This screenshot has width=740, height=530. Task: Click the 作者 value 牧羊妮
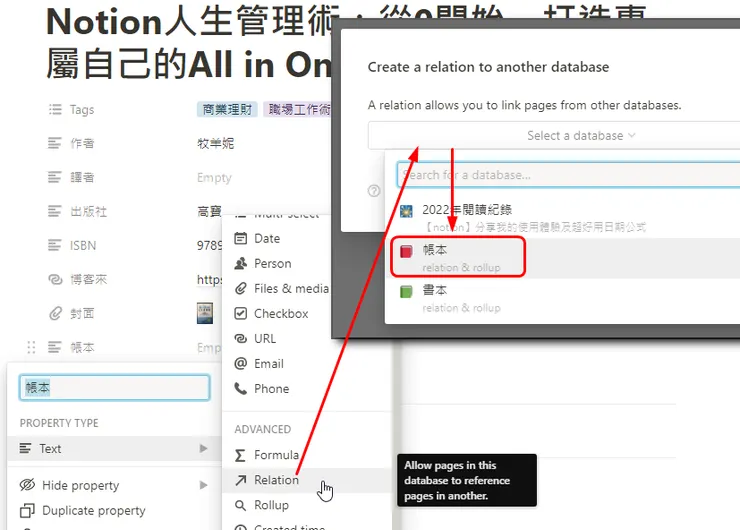pos(215,143)
